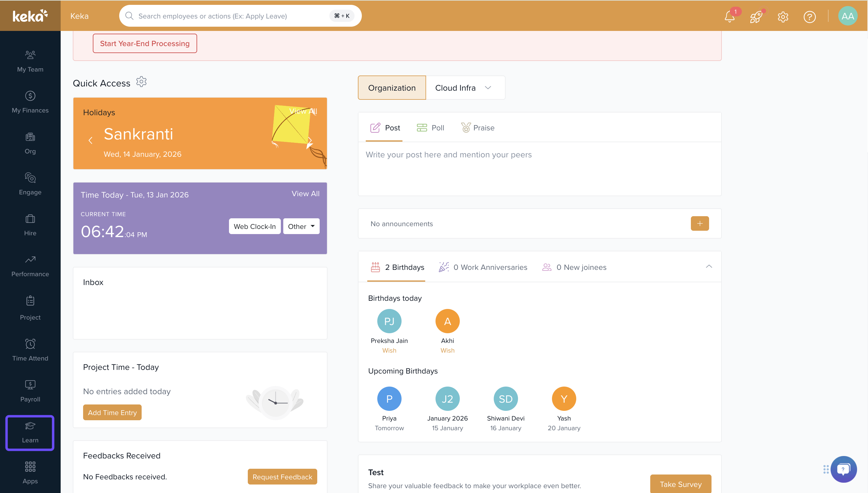Click Wish under Preksha Jain

(x=389, y=350)
